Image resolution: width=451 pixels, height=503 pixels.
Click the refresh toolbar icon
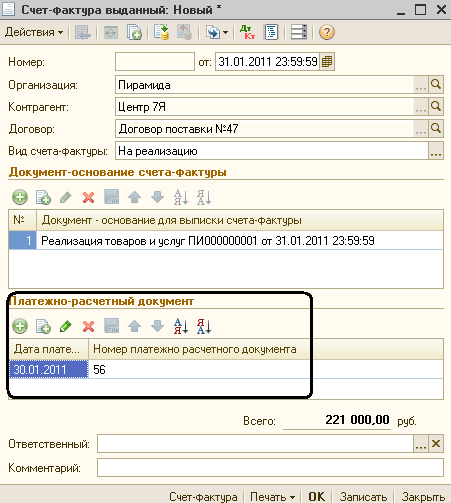[x=110, y=32]
